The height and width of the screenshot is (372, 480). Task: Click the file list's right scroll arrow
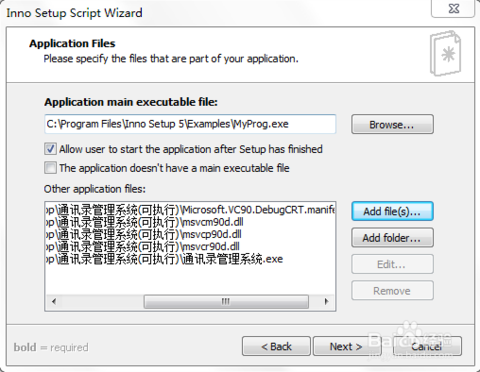click(x=326, y=302)
